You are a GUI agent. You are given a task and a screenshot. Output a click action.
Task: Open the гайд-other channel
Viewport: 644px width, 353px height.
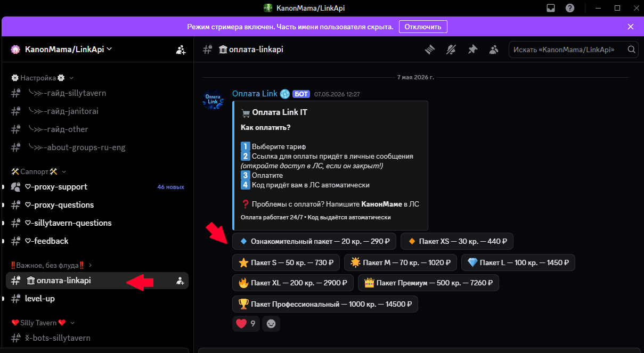[x=97, y=129]
